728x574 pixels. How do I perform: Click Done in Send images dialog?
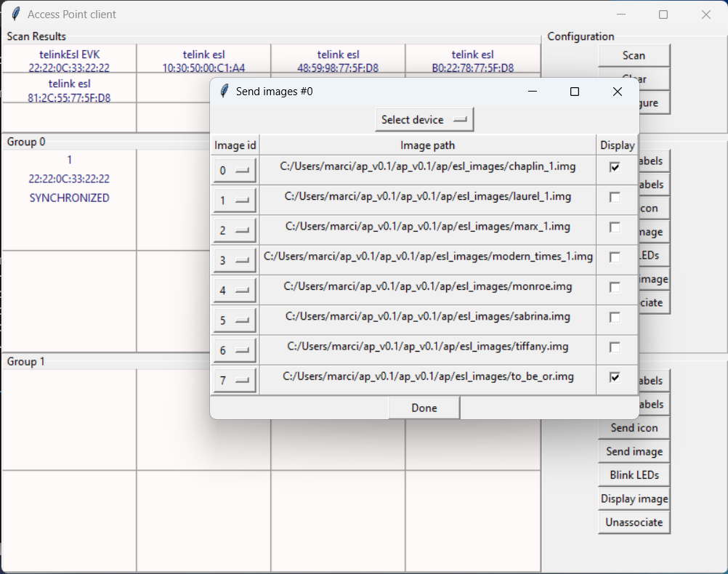click(x=424, y=408)
